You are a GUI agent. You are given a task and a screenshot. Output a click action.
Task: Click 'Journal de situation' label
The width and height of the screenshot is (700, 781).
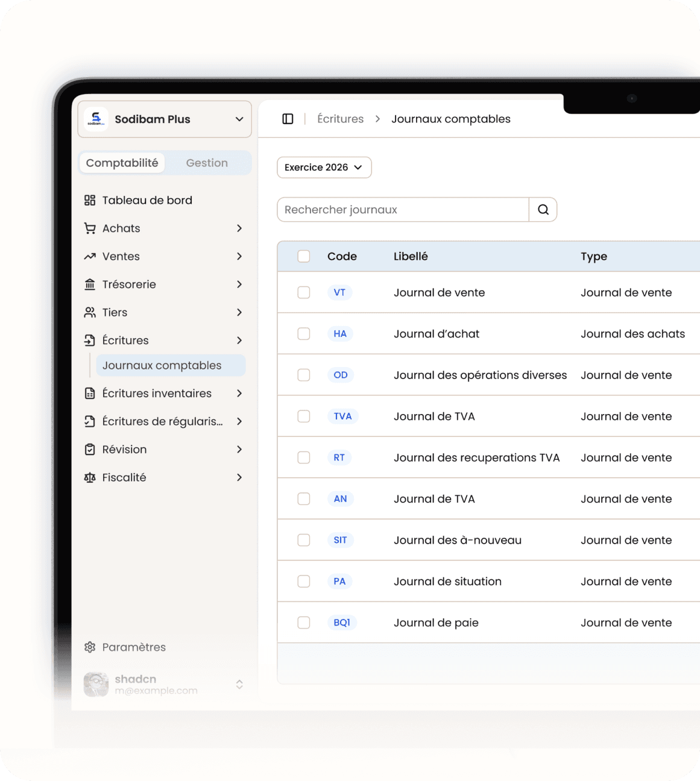point(447,582)
